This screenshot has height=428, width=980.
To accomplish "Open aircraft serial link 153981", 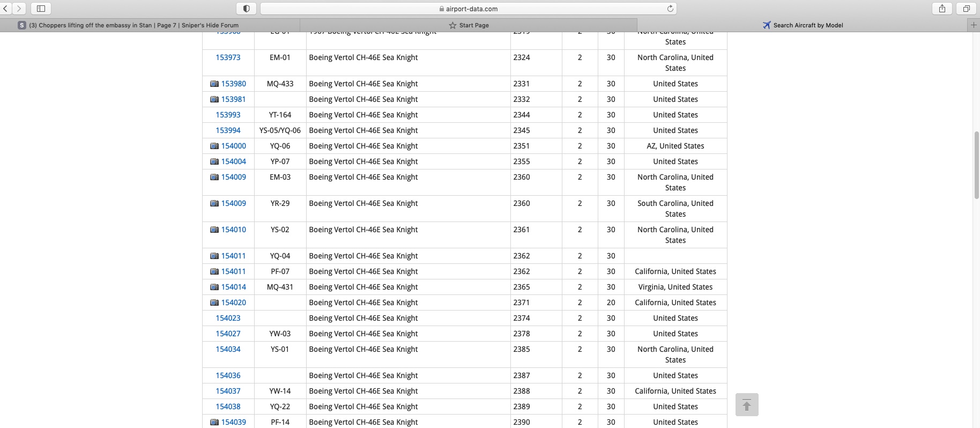I will [x=234, y=99].
